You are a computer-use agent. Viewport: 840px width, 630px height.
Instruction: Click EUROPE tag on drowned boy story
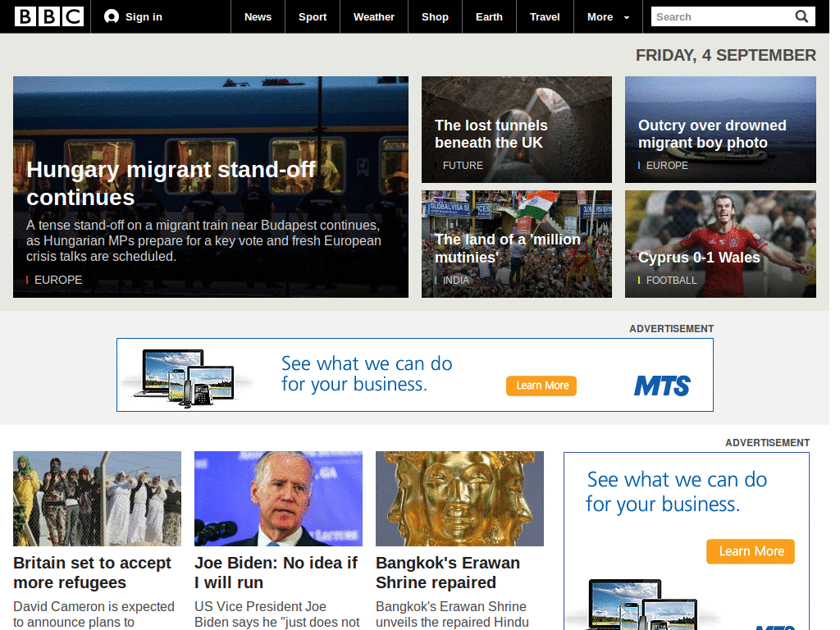667,166
